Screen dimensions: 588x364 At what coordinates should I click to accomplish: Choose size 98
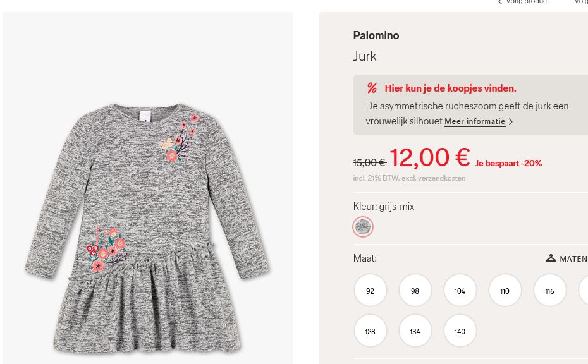[415, 291]
